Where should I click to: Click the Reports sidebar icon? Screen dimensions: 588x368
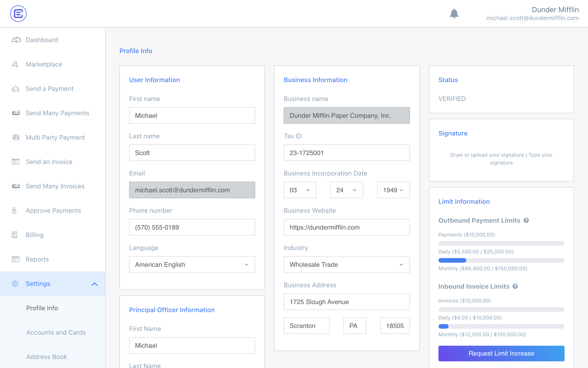(x=16, y=259)
